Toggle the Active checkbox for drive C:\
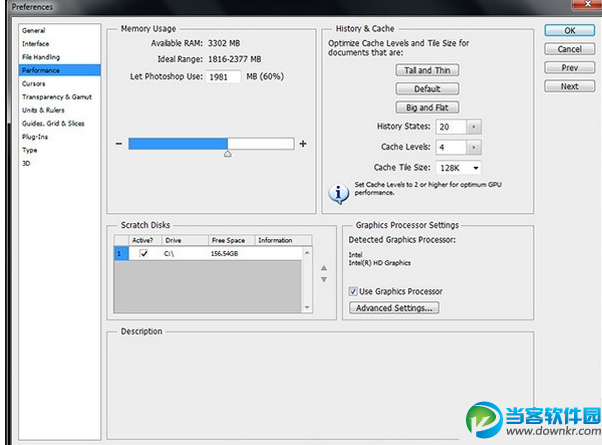The width and height of the screenshot is (602, 445). 144,253
